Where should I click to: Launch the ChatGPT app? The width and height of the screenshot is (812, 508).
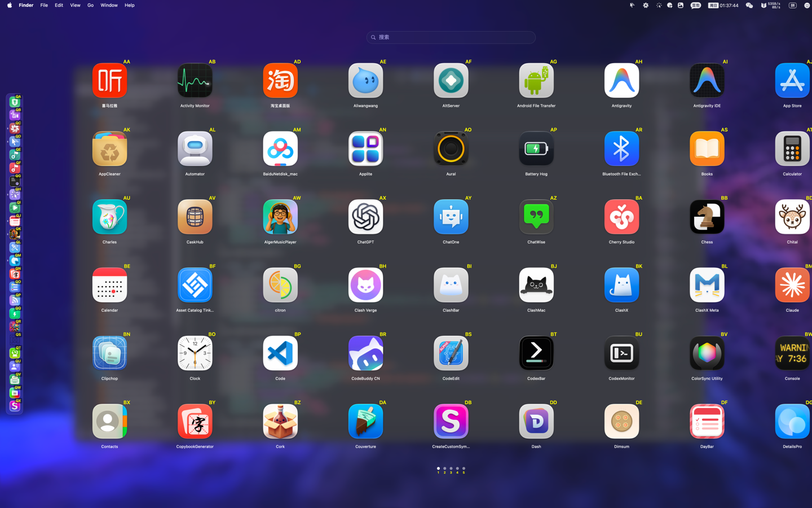365,217
